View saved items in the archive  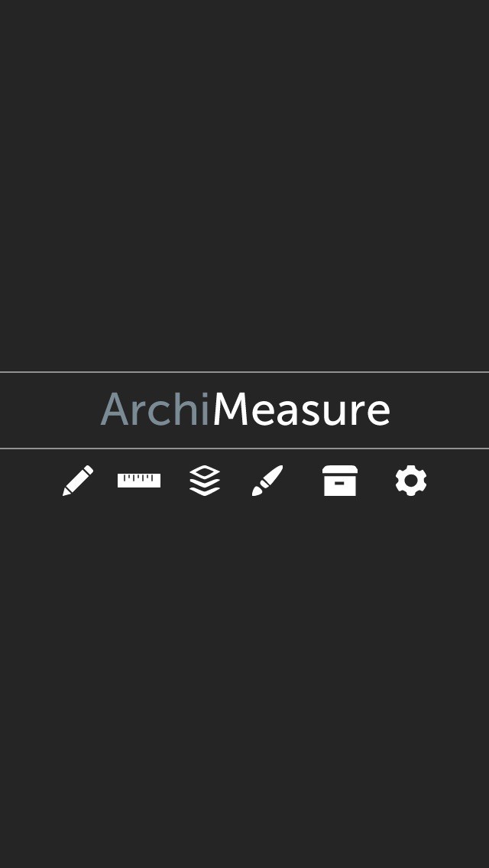coord(340,481)
